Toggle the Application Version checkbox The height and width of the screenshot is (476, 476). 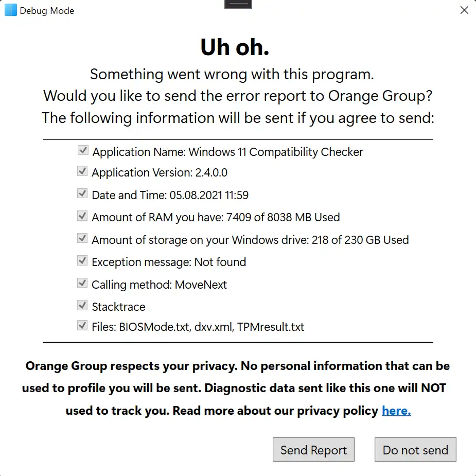click(x=82, y=171)
